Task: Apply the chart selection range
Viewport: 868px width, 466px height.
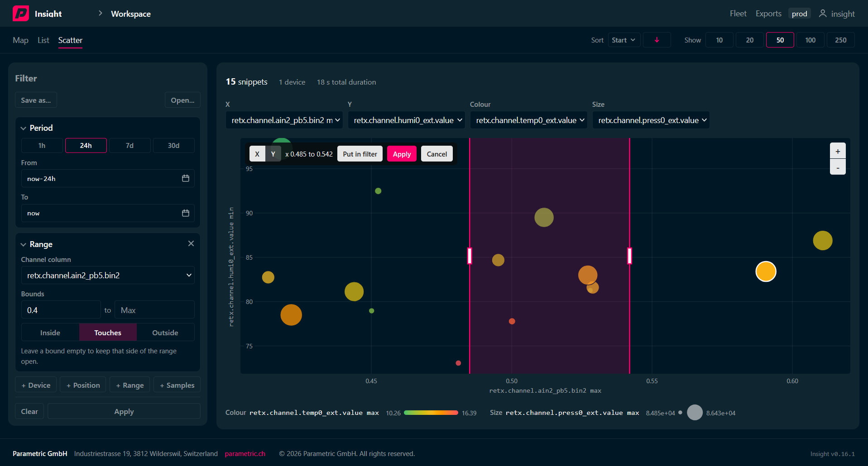Action: (x=402, y=154)
